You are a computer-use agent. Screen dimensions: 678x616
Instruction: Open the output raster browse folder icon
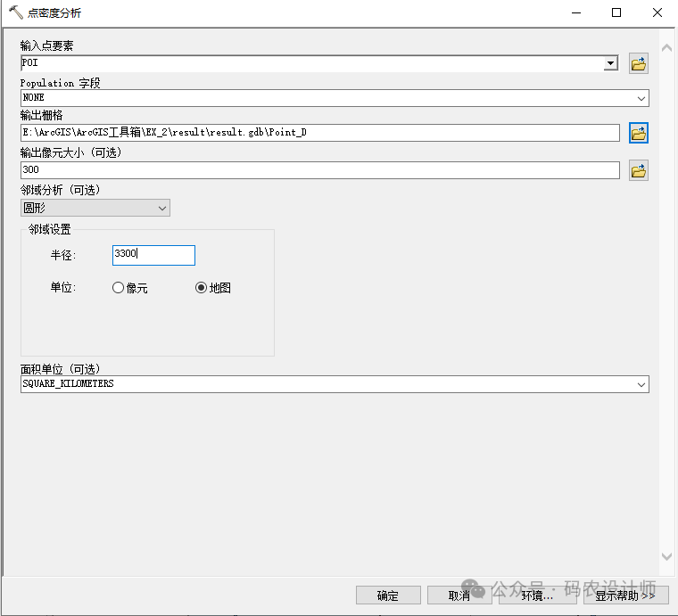(638, 133)
